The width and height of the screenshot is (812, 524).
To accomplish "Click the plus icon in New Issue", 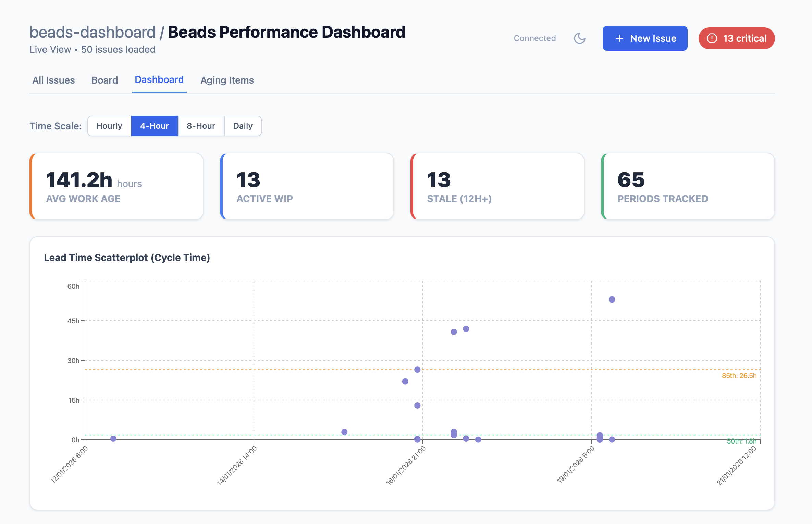I will point(619,38).
